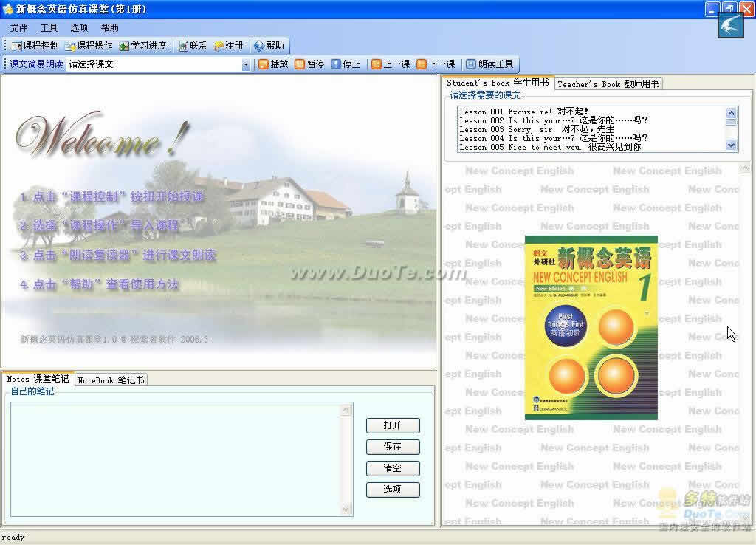This screenshot has height=545, width=756.
Task: Click the bird logo icon at top right
Action: pyautogui.click(x=730, y=24)
